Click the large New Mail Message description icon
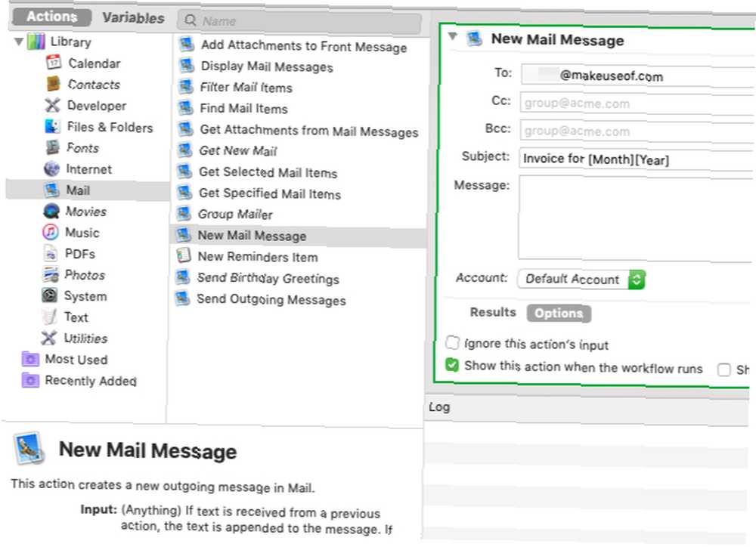This screenshot has width=756, height=547. pos(29,448)
